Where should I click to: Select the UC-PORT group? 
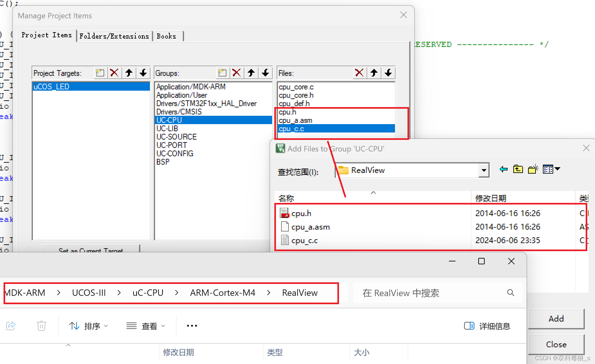tap(171, 145)
